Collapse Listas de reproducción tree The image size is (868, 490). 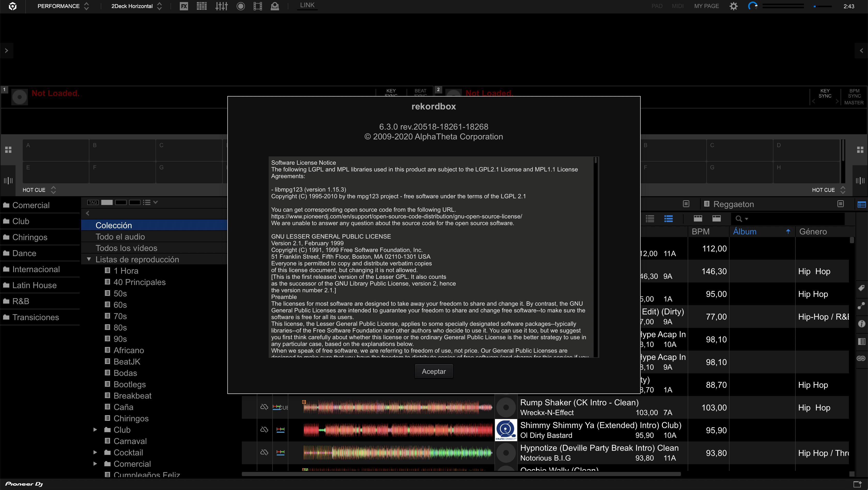89,259
